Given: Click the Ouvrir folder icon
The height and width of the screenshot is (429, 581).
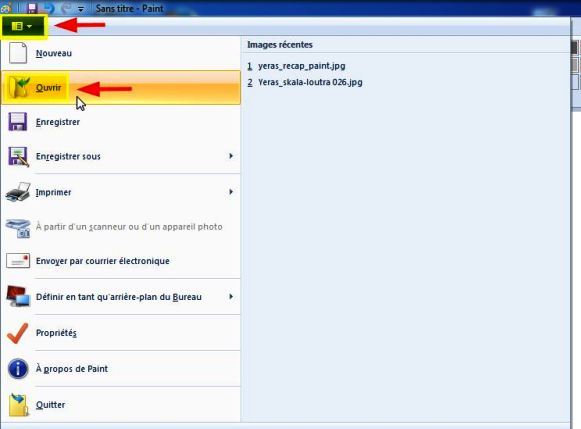Looking at the screenshot, I should [x=19, y=87].
